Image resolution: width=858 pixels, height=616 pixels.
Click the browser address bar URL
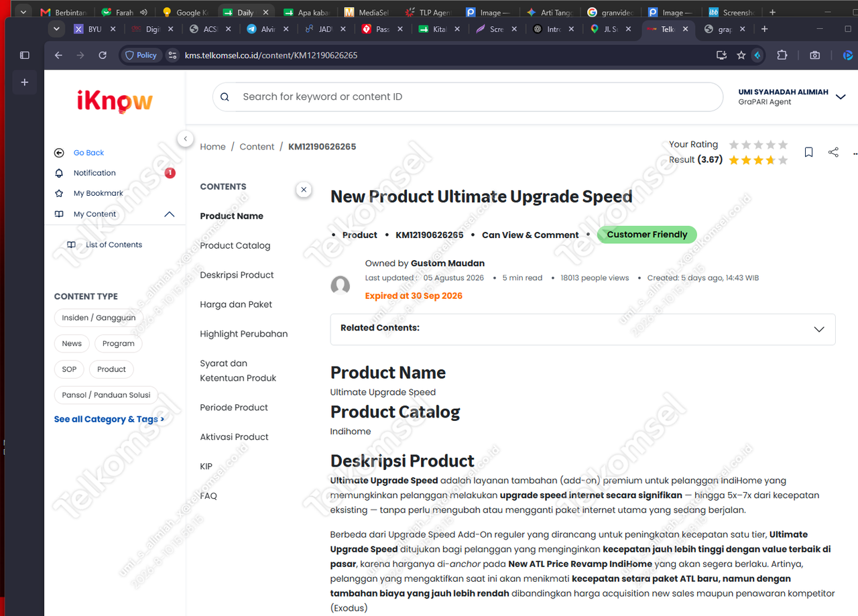click(271, 55)
